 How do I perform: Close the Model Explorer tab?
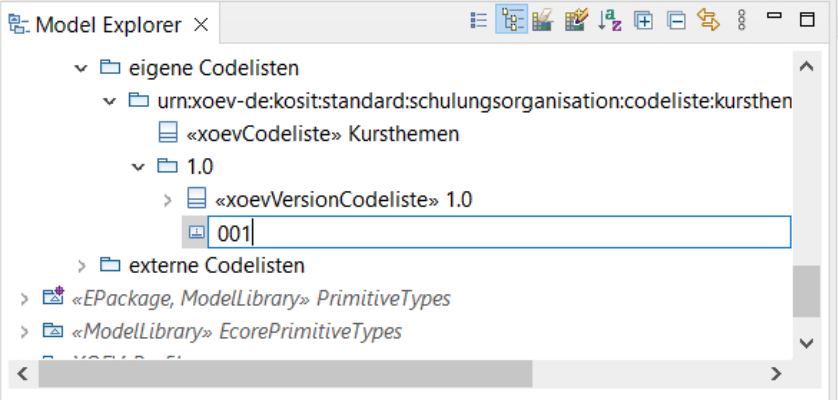coord(201,25)
